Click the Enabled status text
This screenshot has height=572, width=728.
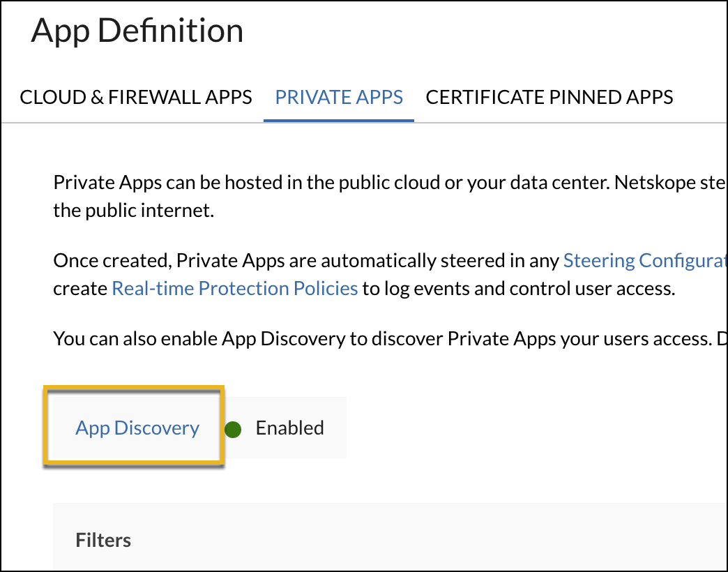[289, 428]
